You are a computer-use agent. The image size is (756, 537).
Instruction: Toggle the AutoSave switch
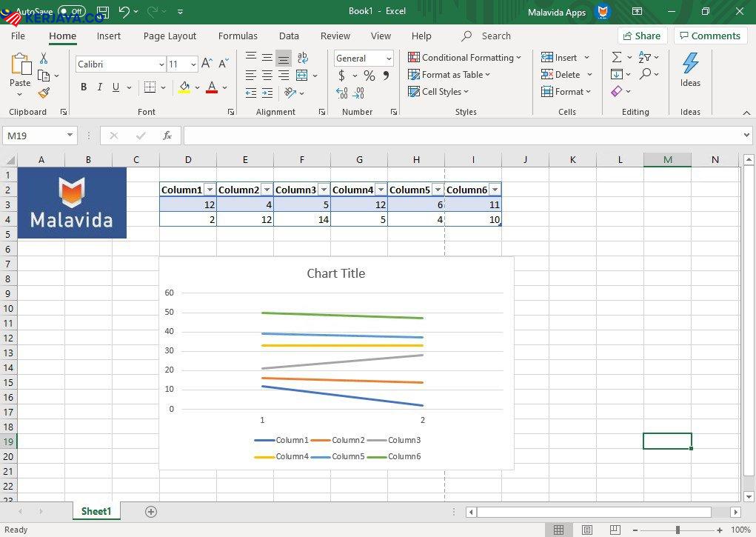(71, 12)
